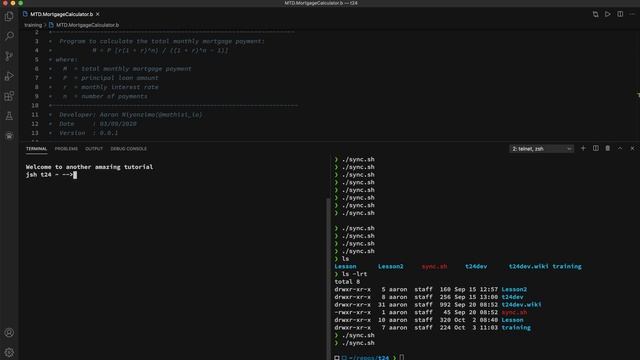Switch to the OUTPUT panel tab
This screenshot has height=360, width=640.
(94, 149)
